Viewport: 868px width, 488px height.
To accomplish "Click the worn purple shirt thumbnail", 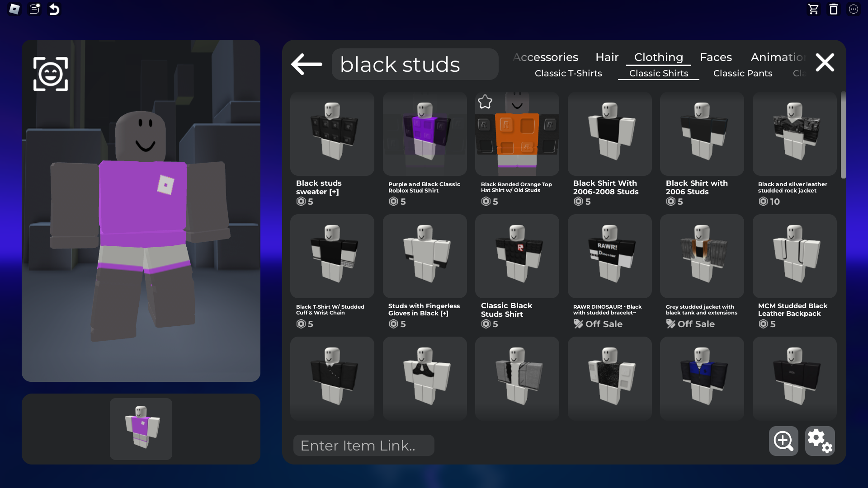I will [141, 429].
